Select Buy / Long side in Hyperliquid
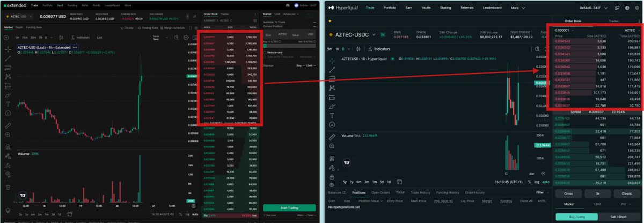This screenshot has height=223, width=644. (576, 216)
